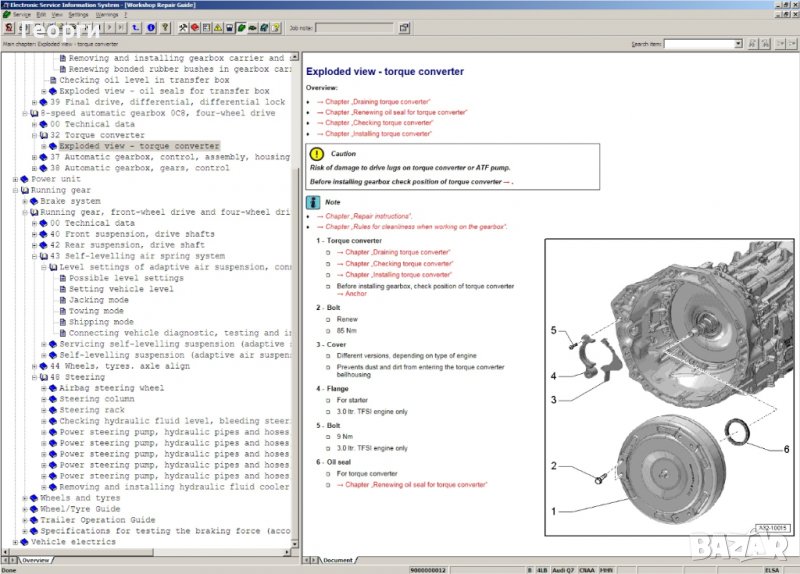
Task: Open the Anchor link under Torque converter
Action: (352, 293)
